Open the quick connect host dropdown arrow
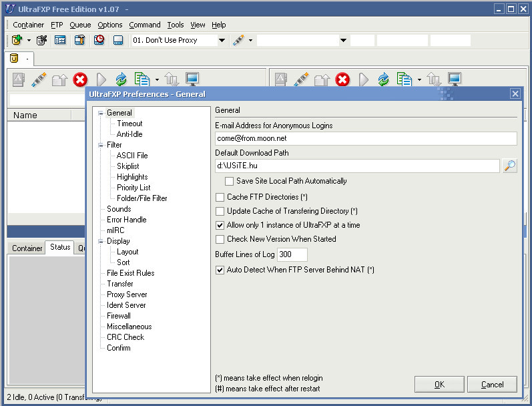The height and width of the screenshot is (406, 532). pos(343,40)
